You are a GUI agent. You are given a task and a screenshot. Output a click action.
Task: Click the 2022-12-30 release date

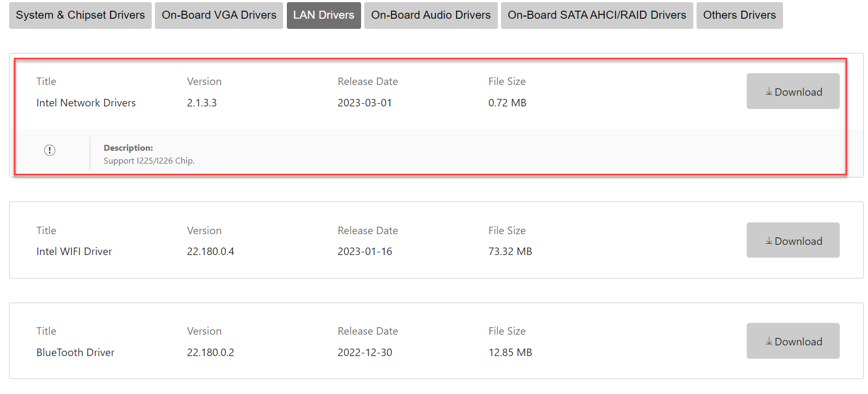point(365,352)
